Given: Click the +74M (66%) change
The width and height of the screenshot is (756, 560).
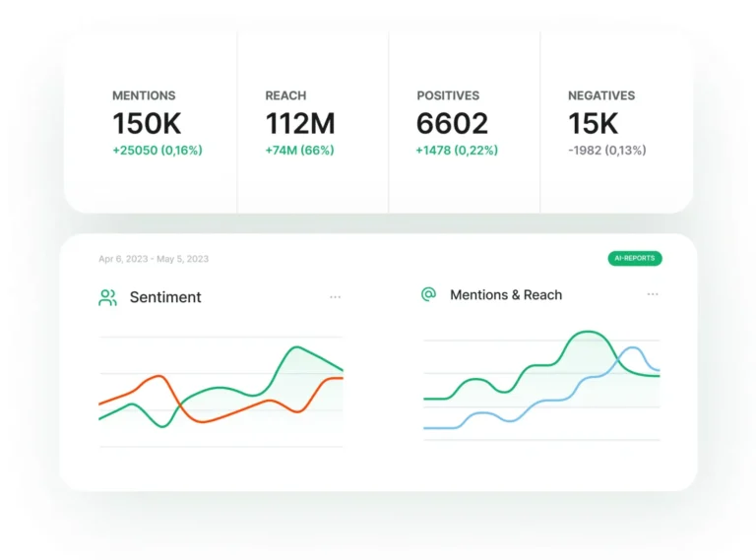Looking at the screenshot, I should (x=299, y=151).
